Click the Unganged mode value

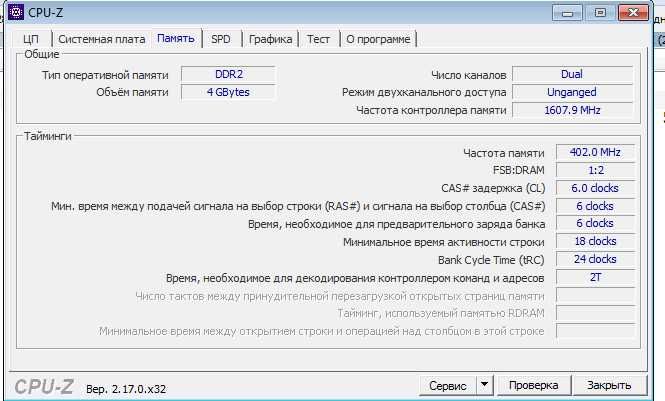572,92
